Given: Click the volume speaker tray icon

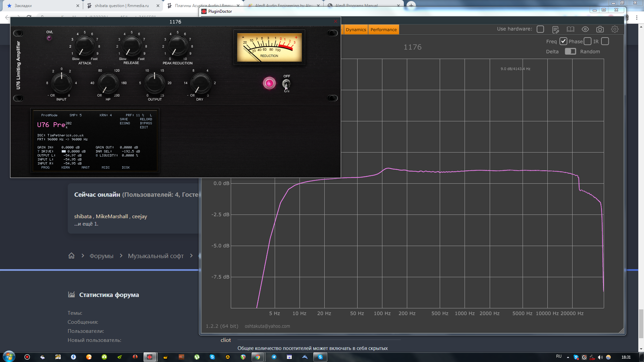Looking at the screenshot, I should [600, 357].
